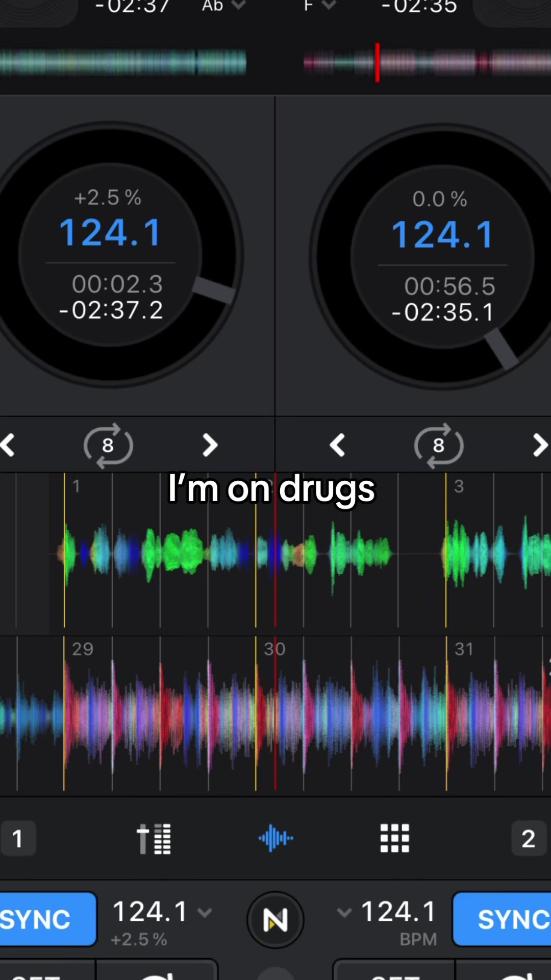Tap beat marker 1 in upper waveform
This screenshot has width=551, height=980.
tap(76, 486)
